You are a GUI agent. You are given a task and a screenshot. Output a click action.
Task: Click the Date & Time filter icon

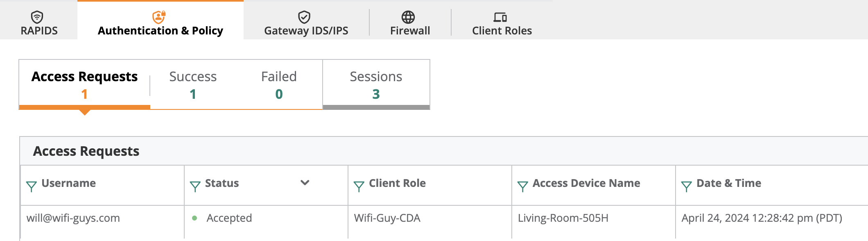[687, 186]
